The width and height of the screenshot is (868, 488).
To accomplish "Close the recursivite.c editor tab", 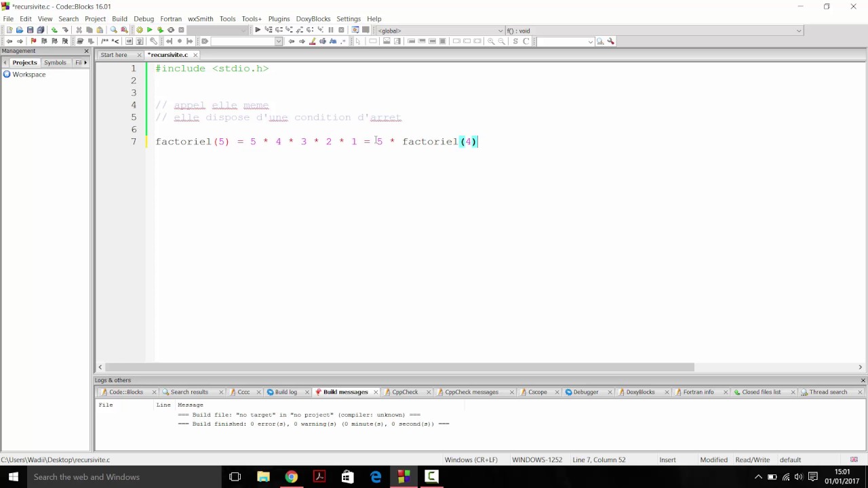I will point(195,55).
